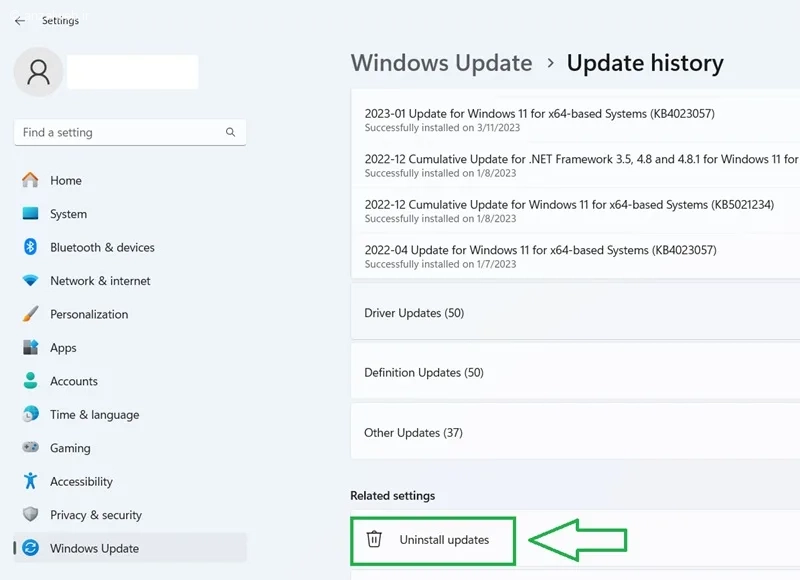Click the Accounts person icon

click(30, 381)
